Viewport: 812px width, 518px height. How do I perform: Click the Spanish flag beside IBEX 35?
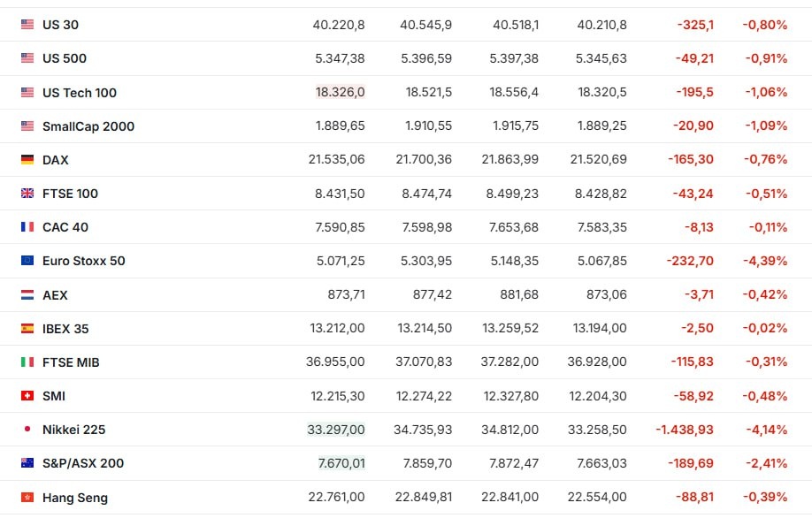click(27, 329)
